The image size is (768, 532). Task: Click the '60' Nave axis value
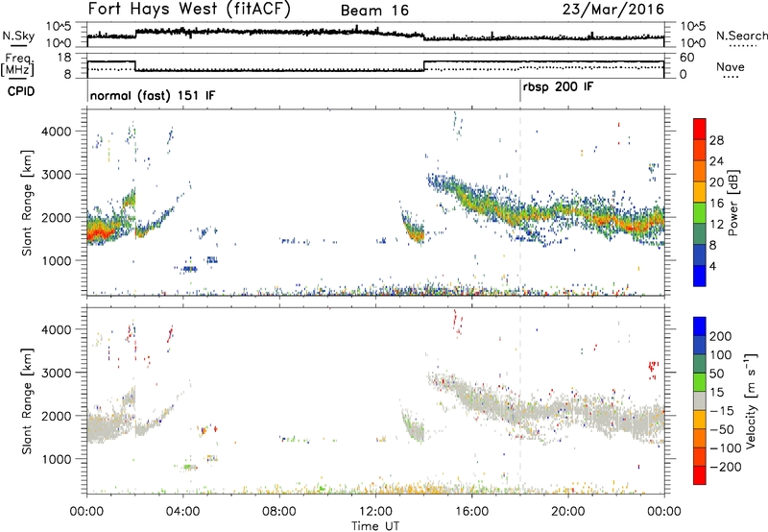click(x=686, y=58)
